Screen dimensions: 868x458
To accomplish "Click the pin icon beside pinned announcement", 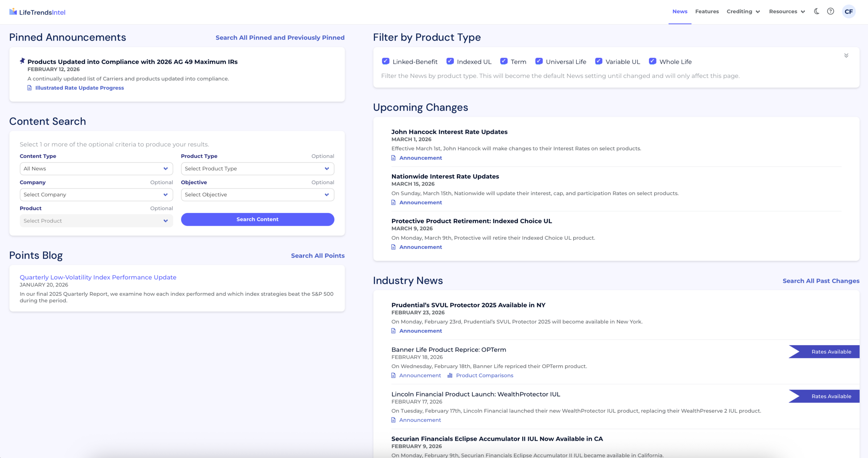I will (22, 61).
